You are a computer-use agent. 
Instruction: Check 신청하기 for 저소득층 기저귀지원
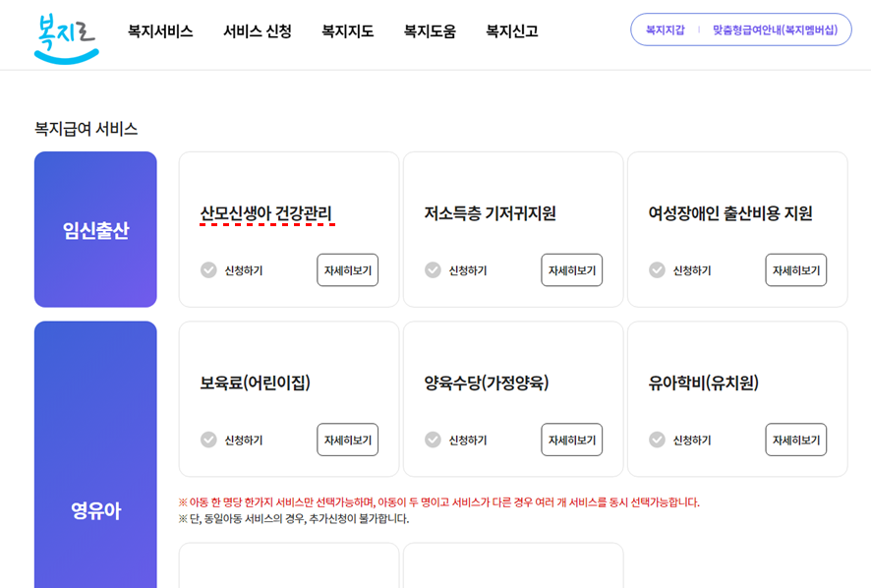pyautogui.click(x=456, y=270)
